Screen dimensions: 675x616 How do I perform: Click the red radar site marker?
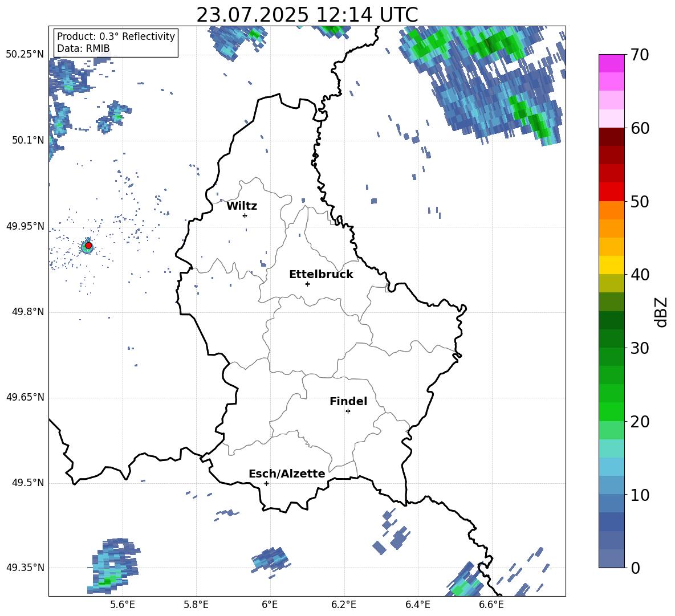(88, 246)
